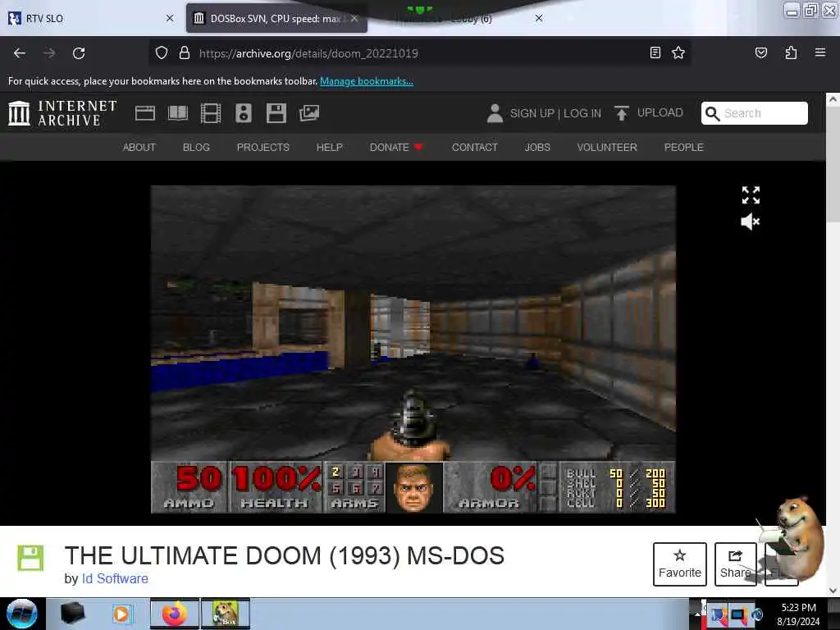This screenshot has width=840, height=630.
Task: Open the Video film-strip icon
Action: tap(211, 113)
